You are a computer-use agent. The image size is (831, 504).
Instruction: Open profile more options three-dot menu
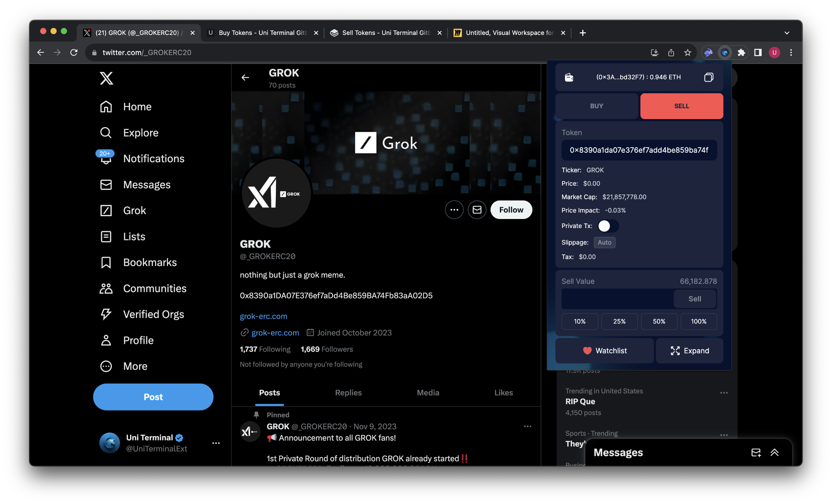[x=454, y=210]
